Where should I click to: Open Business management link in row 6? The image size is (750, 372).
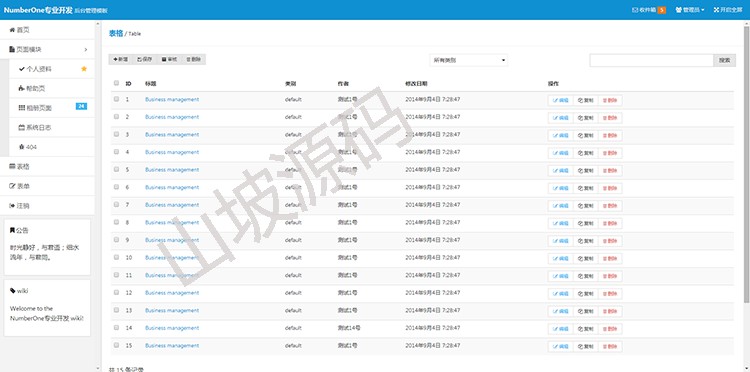point(172,187)
